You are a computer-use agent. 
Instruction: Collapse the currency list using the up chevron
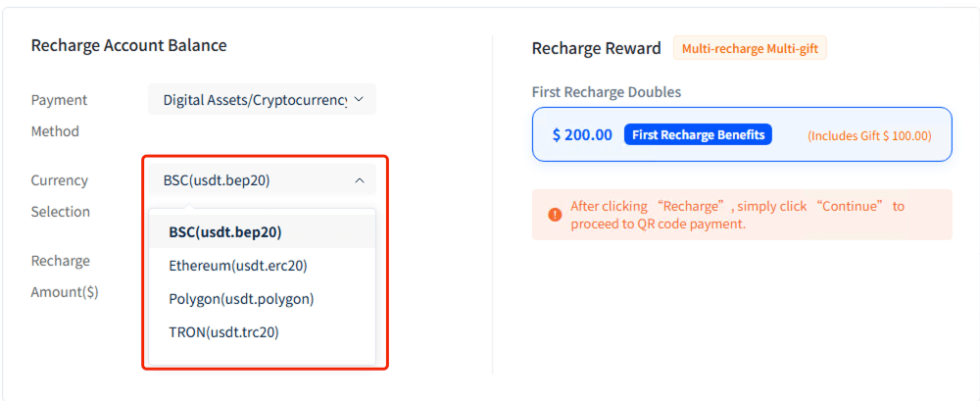(x=359, y=180)
